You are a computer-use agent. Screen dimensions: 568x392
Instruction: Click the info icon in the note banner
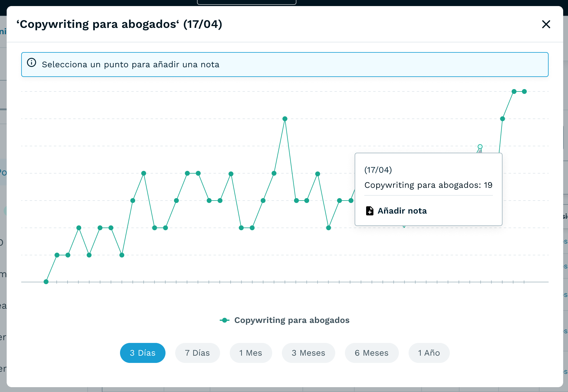point(32,63)
